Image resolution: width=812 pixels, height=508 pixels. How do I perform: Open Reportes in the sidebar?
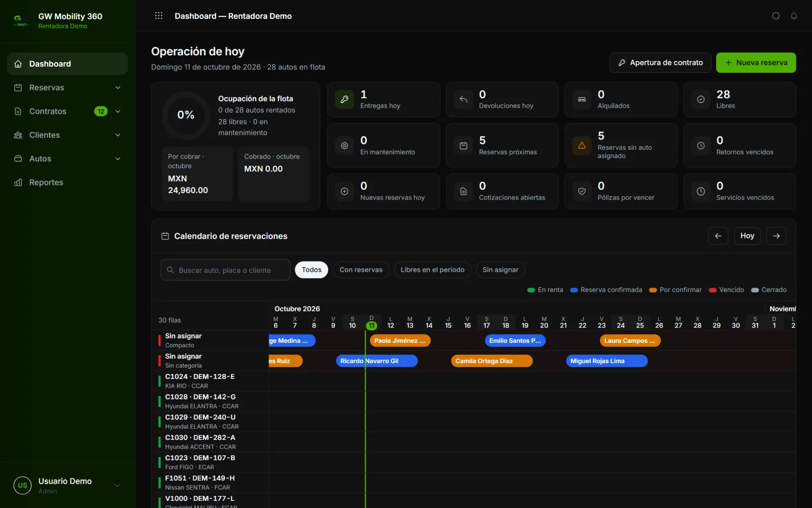67,182
